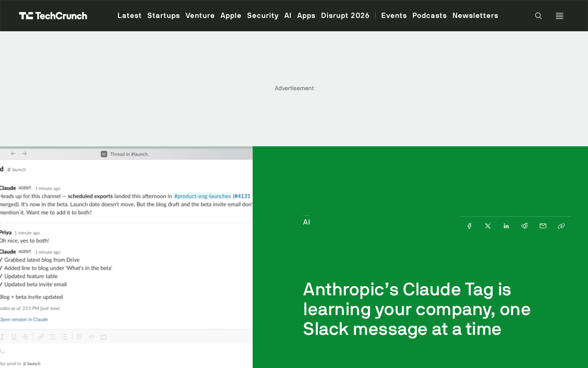Open the Apple nav item

pyautogui.click(x=231, y=16)
